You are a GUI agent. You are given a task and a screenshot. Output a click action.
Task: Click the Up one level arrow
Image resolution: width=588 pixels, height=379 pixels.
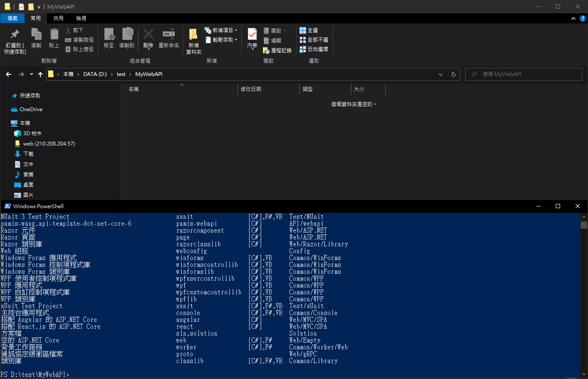click(40, 74)
